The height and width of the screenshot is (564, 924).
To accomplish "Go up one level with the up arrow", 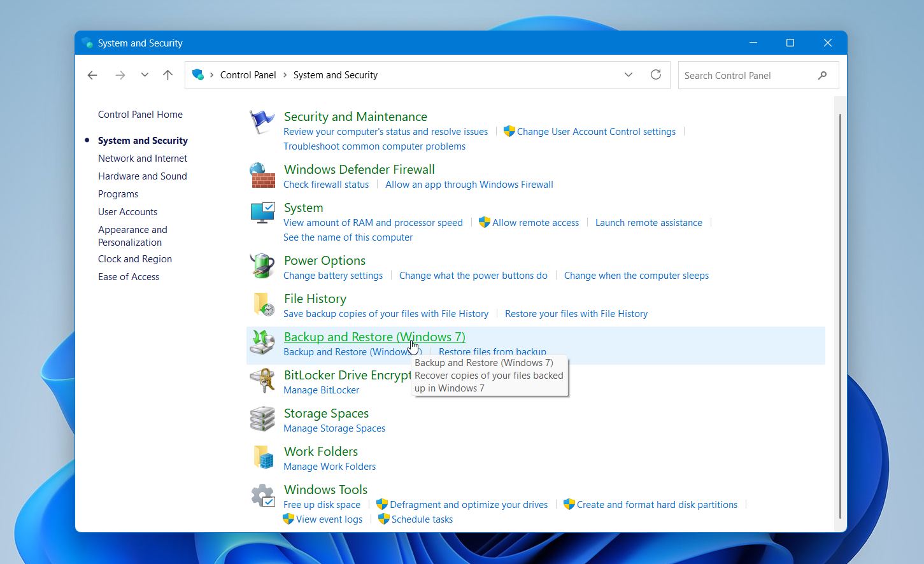I will tap(167, 75).
